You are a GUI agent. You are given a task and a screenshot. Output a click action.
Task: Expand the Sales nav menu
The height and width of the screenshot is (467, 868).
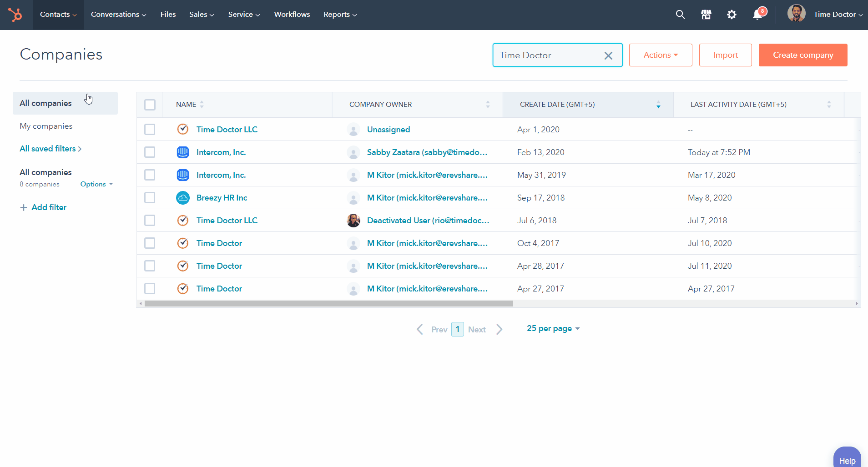point(202,15)
